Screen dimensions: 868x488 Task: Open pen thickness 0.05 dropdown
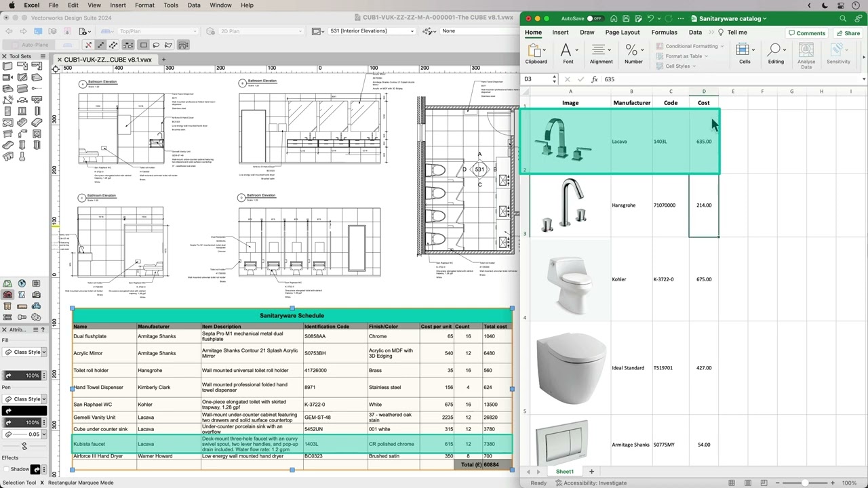tap(24, 434)
